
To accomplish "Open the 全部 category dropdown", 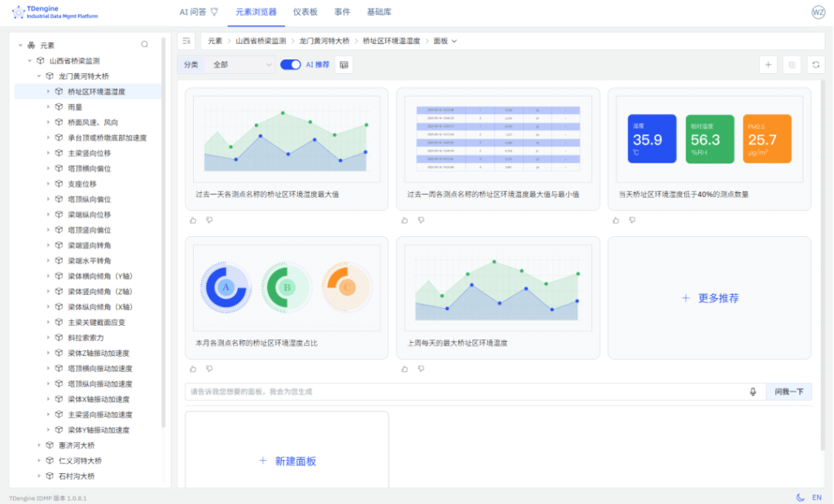I will [241, 65].
